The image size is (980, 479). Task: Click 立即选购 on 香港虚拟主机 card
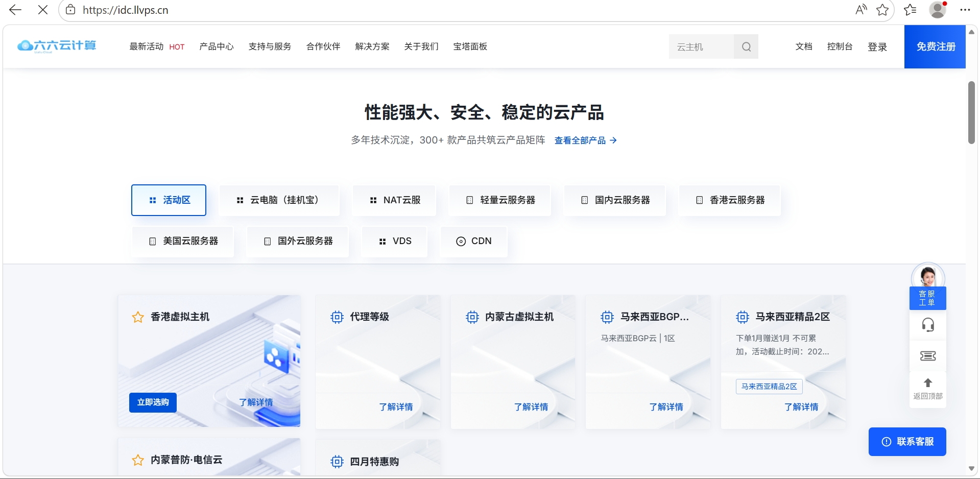tap(152, 402)
